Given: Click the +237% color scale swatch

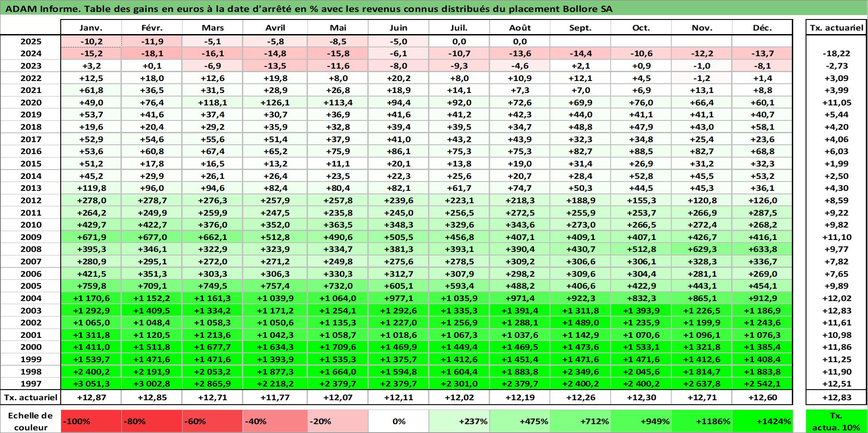Looking at the screenshot, I should [459, 421].
